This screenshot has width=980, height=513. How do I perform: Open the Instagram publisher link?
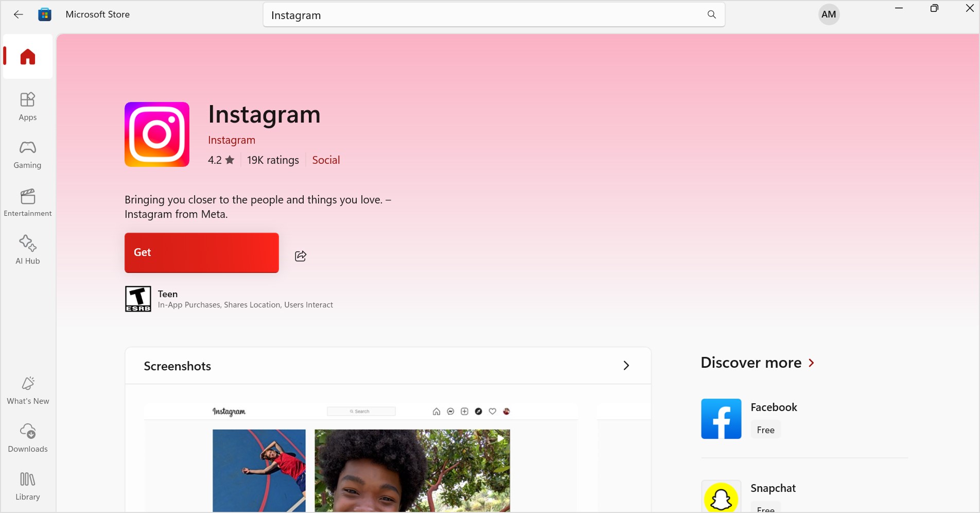click(x=232, y=140)
